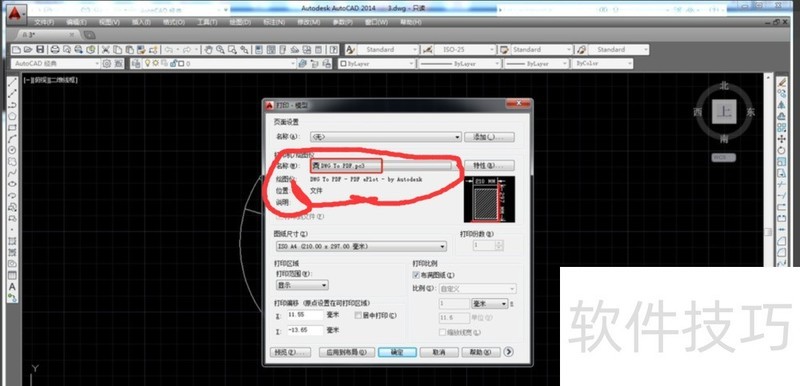This screenshot has height=386, width=800.
Task: Expand the plot dialog with the arrow button
Action: [x=508, y=352]
